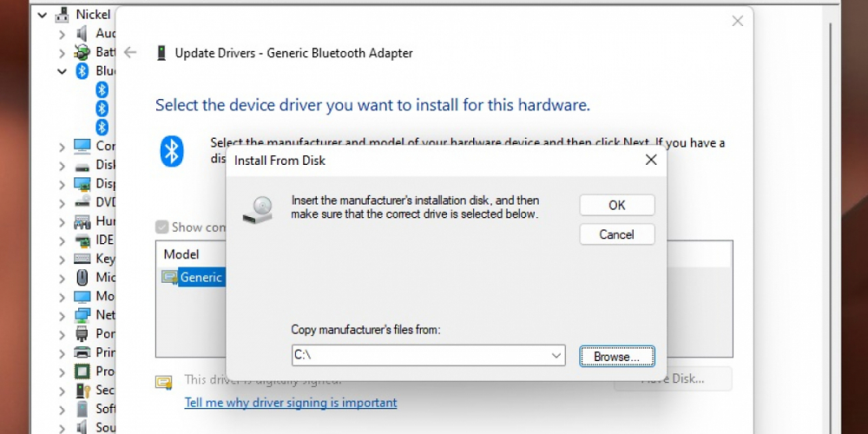Select the Print queues printer icon
This screenshot has width=868, height=434.
pos(82,352)
